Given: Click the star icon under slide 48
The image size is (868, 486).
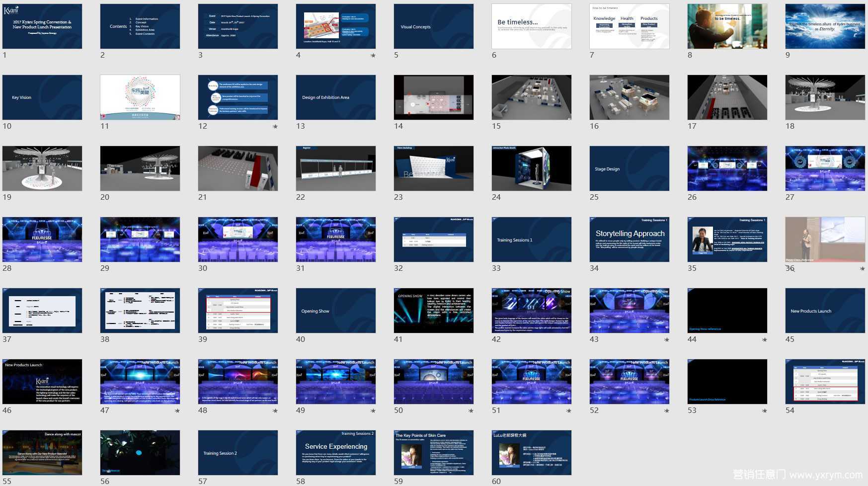Looking at the screenshot, I should pyautogui.click(x=275, y=411).
